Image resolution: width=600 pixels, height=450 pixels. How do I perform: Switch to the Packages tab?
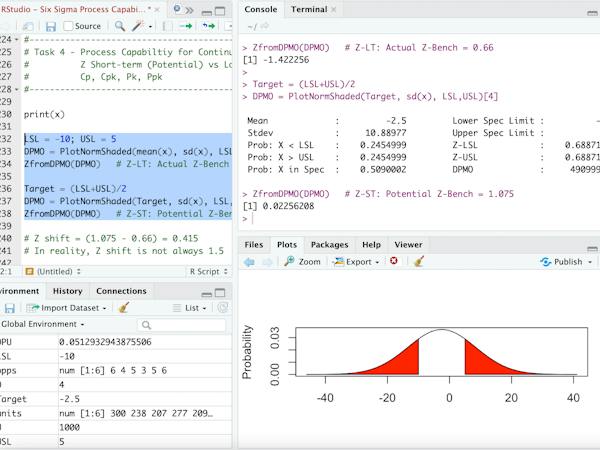tap(329, 245)
